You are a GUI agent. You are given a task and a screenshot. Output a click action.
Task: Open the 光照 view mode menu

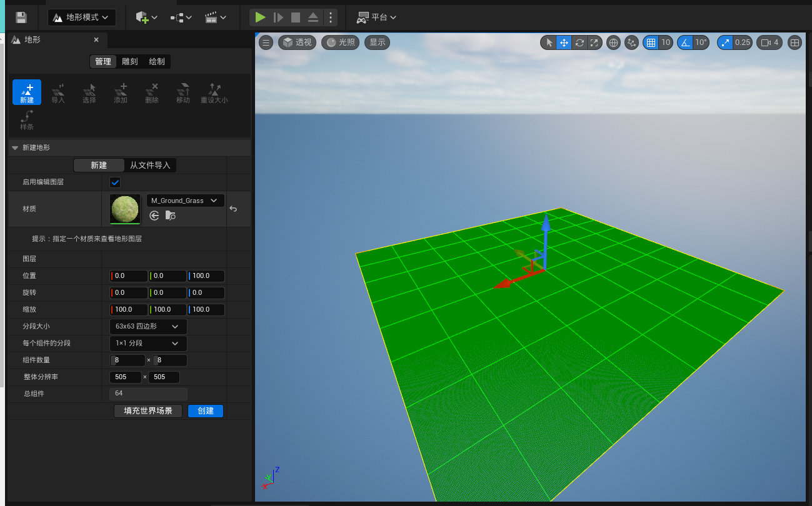340,42
